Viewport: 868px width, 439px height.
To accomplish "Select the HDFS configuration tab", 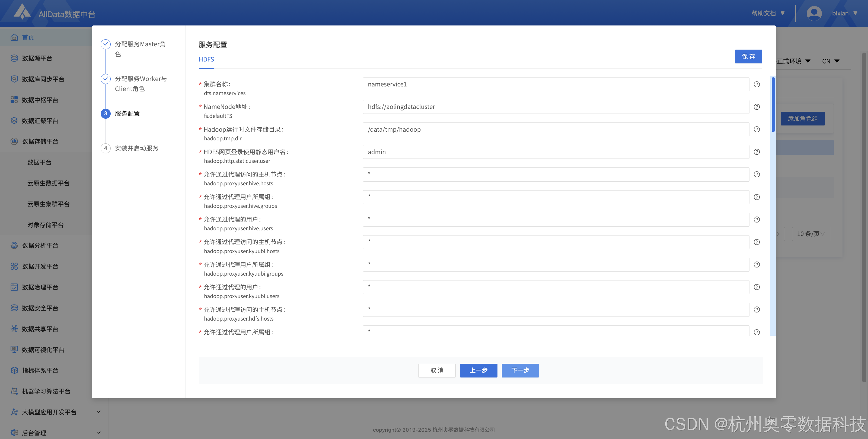I will [x=206, y=60].
